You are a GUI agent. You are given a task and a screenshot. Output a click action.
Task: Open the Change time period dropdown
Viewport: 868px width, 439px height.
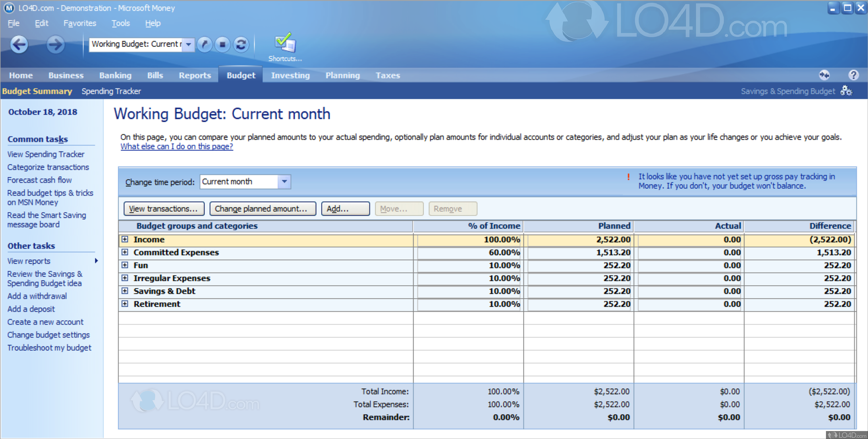(284, 181)
